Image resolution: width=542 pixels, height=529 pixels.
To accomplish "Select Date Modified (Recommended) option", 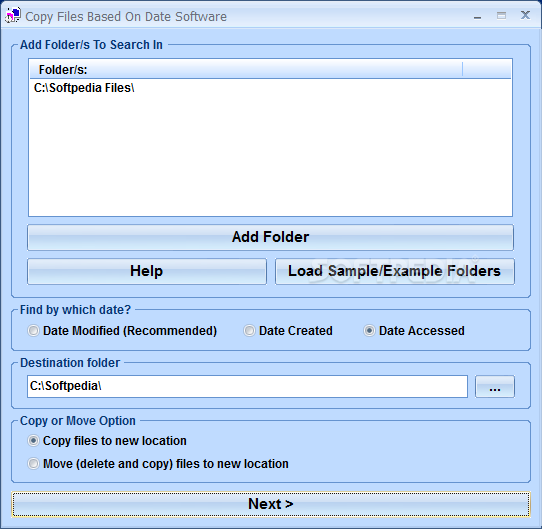I will click(x=122, y=331).
